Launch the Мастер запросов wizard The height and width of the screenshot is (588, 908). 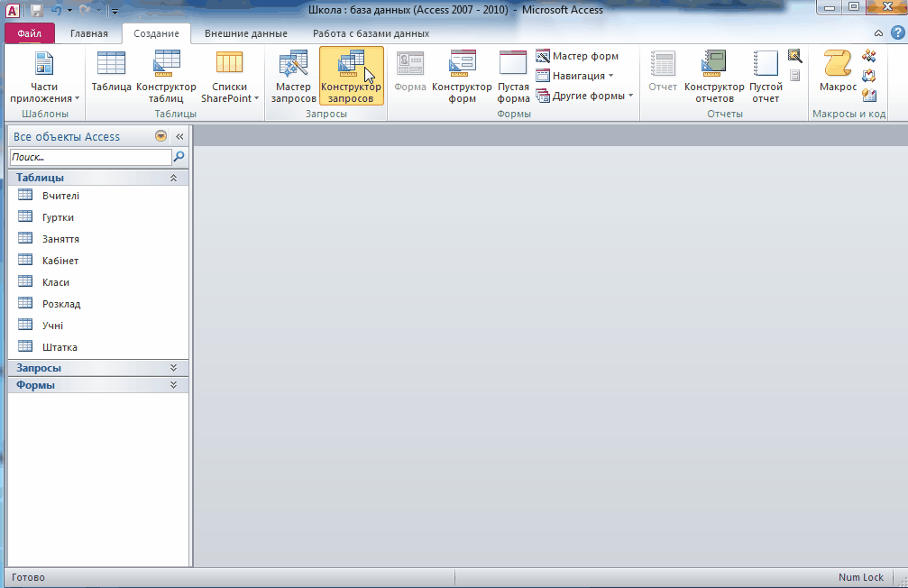[294, 77]
